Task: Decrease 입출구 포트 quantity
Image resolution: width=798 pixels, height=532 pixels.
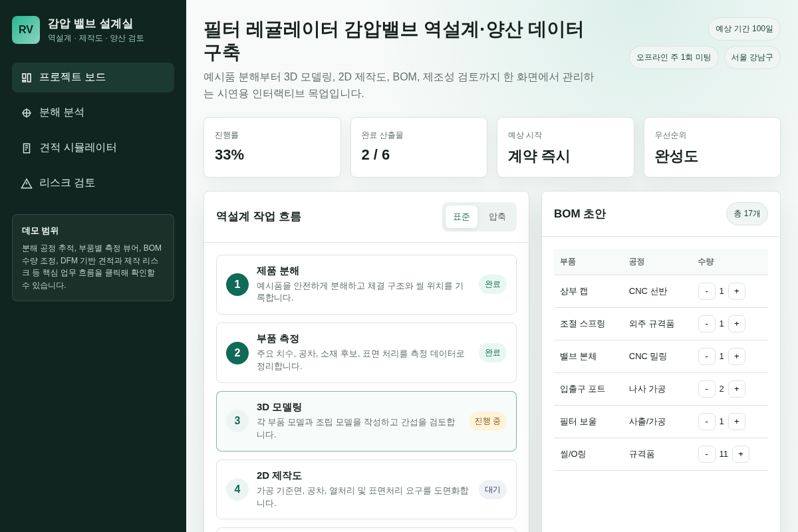Action: [707, 389]
